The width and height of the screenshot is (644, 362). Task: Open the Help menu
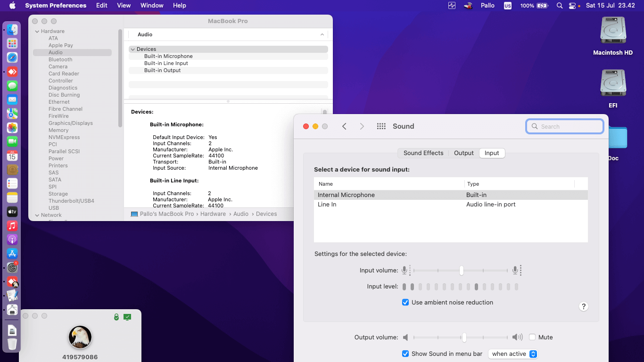180,6
